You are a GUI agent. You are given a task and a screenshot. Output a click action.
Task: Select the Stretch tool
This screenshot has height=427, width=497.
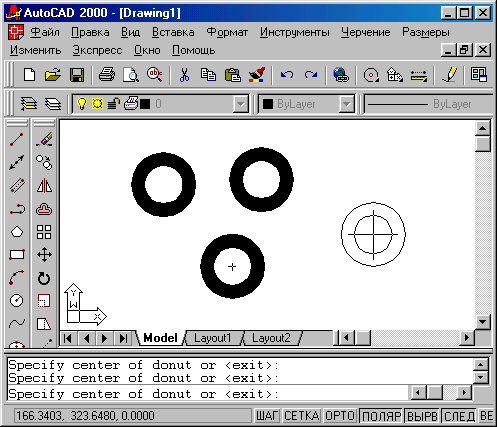(44, 323)
